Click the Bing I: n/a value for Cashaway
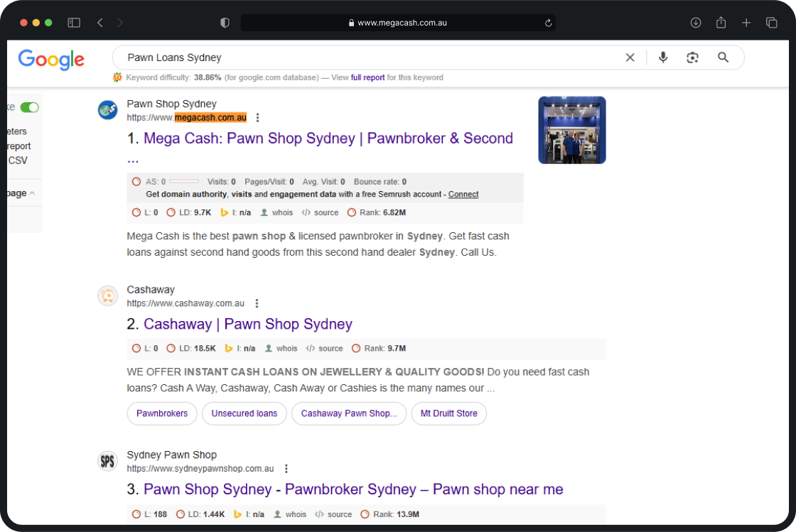 [x=246, y=349]
